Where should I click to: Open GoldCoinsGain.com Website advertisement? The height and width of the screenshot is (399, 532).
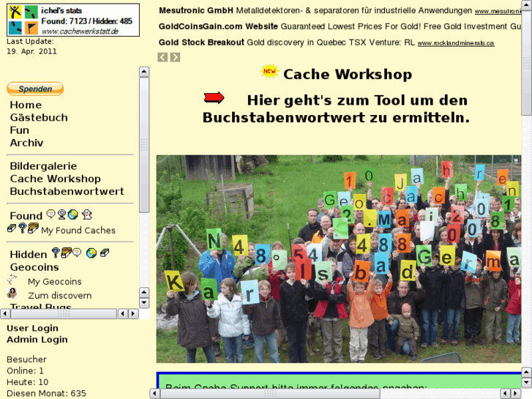pyautogui.click(x=218, y=26)
